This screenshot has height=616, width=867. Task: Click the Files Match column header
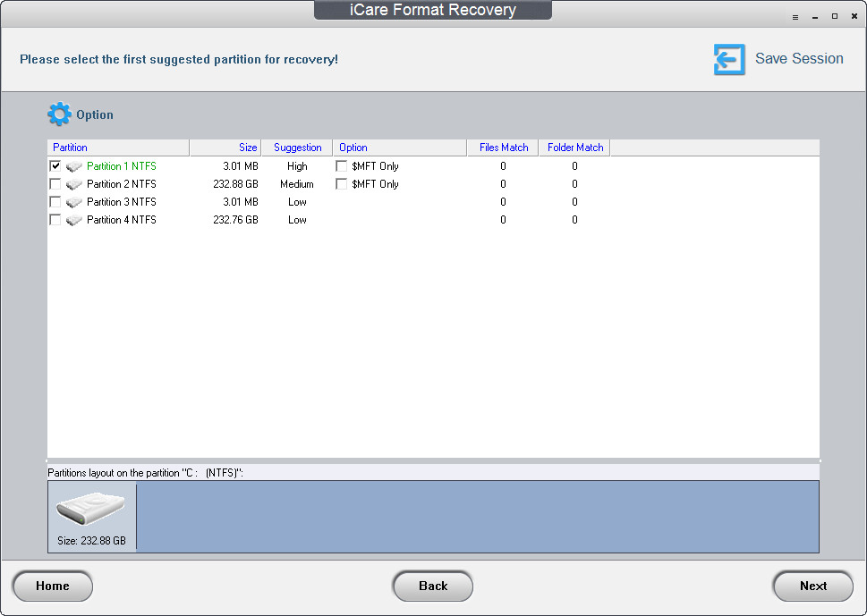click(503, 148)
